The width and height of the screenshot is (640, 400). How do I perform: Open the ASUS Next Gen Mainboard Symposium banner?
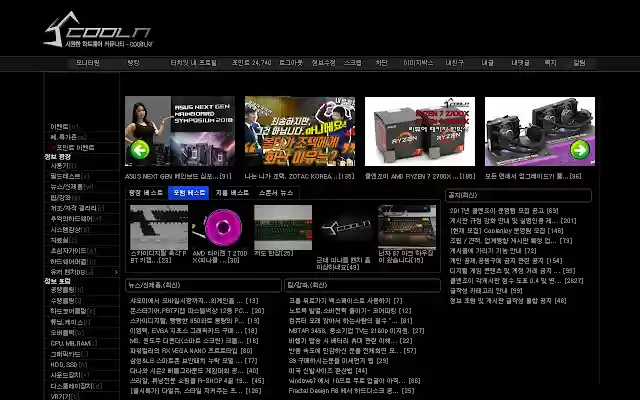click(x=180, y=131)
